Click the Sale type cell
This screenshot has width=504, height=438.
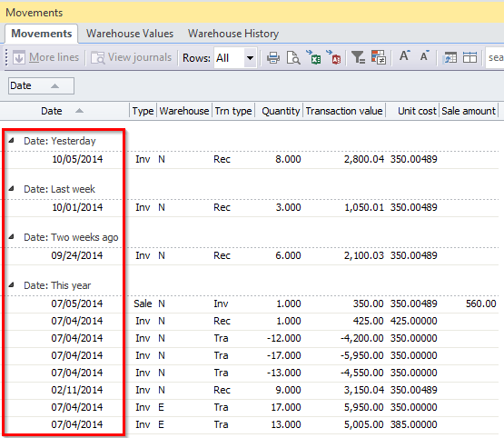pos(143,304)
